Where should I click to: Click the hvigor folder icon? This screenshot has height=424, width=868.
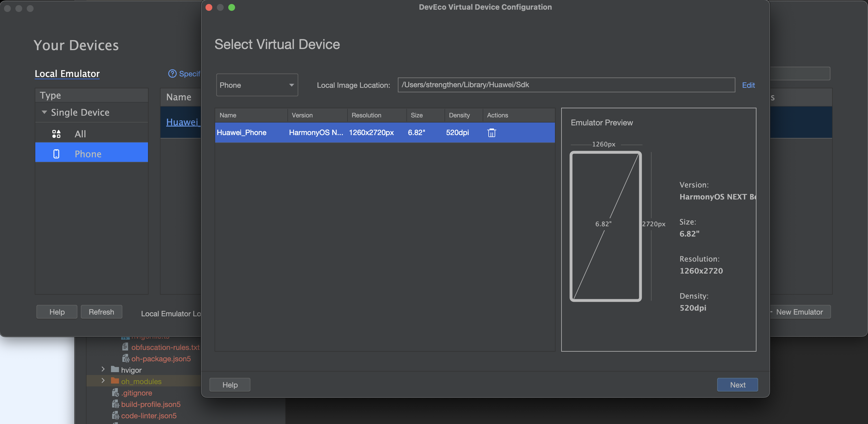click(115, 369)
